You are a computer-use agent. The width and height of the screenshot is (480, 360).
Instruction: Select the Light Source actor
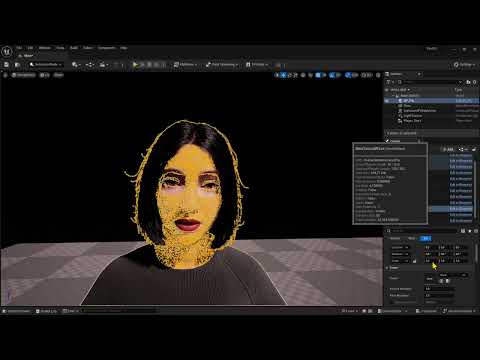[413, 116]
